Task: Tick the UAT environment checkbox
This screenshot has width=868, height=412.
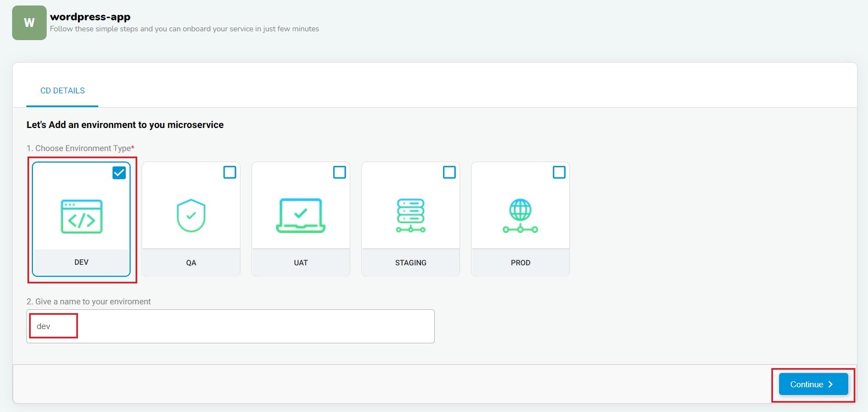Action: pos(339,172)
